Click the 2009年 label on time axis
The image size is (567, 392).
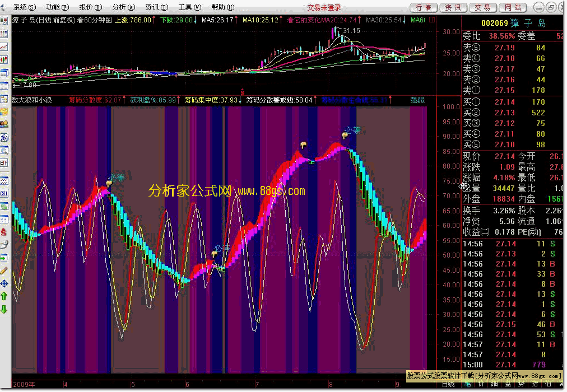click(x=24, y=384)
